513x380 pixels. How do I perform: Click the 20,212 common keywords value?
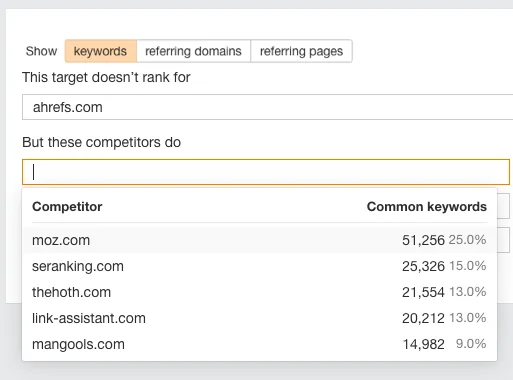(423, 318)
